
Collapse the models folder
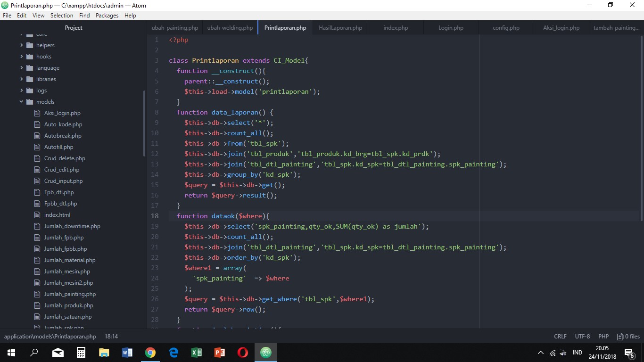coord(21,101)
